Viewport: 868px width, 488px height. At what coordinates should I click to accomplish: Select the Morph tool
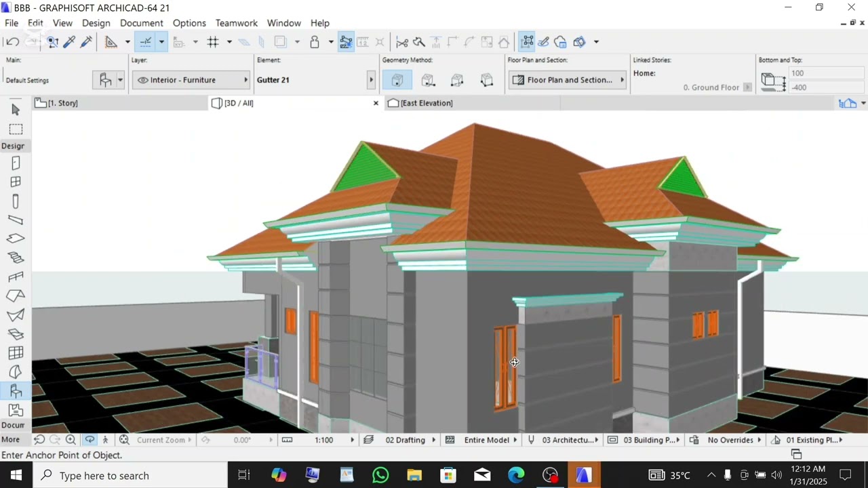pos(16,372)
